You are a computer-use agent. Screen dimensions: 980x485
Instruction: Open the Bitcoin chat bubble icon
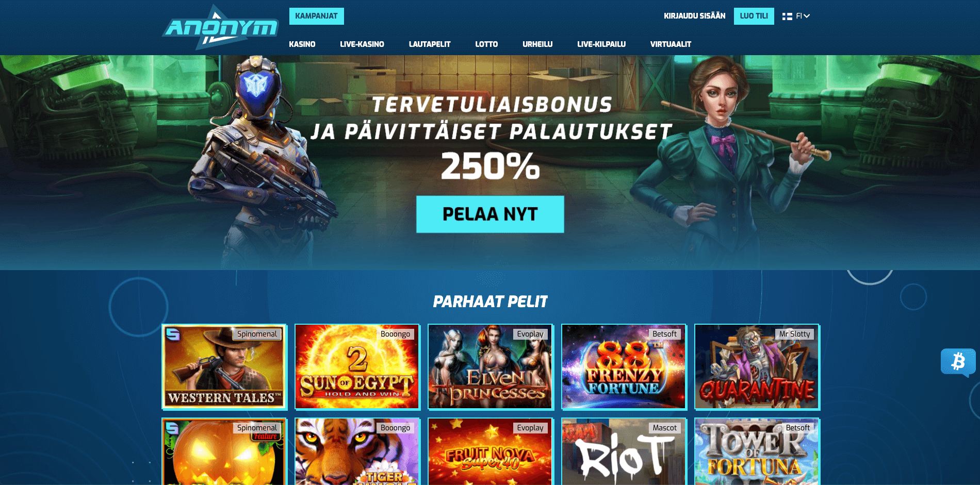tap(958, 362)
